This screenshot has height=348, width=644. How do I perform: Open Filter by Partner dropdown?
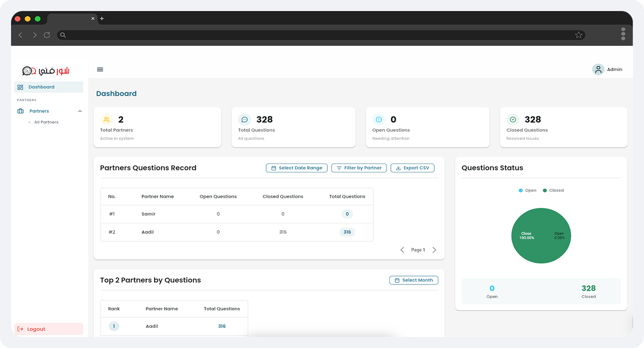click(x=359, y=168)
